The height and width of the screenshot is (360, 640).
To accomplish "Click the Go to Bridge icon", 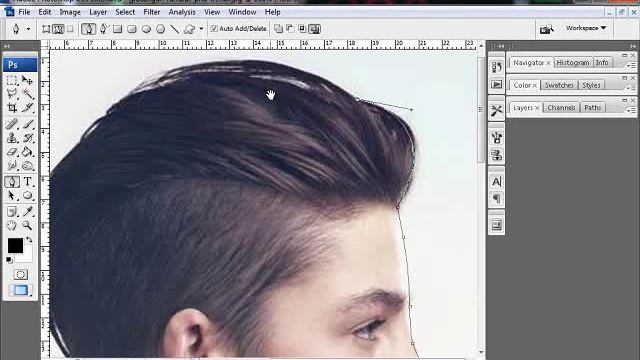I will (x=547, y=29).
